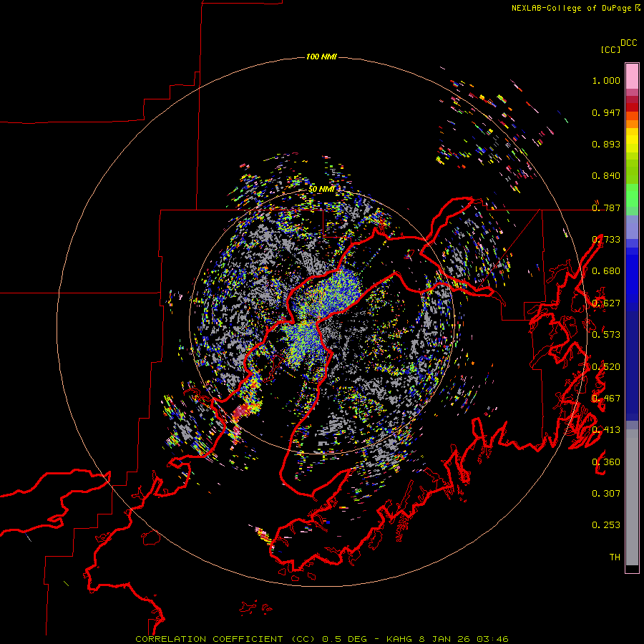Select the 0.627 scale value
Image resolution: width=644 pixels, height=644 pixels.
(606, 303)
